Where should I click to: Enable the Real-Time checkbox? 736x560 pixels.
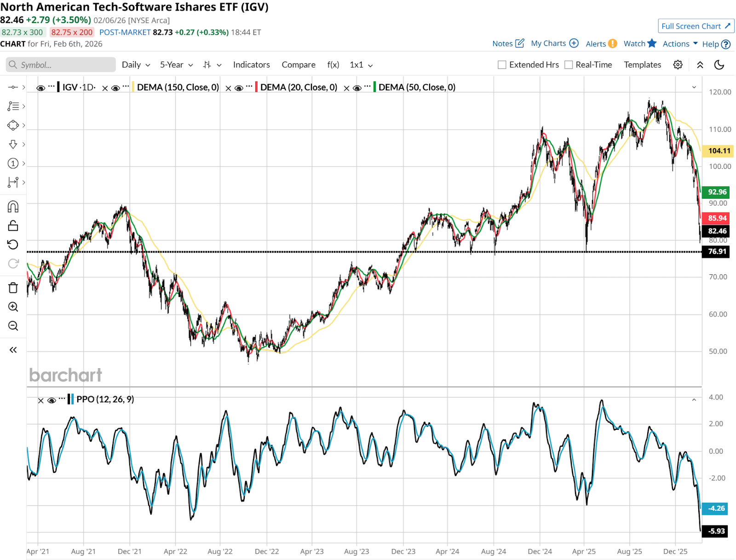point(569,65)
